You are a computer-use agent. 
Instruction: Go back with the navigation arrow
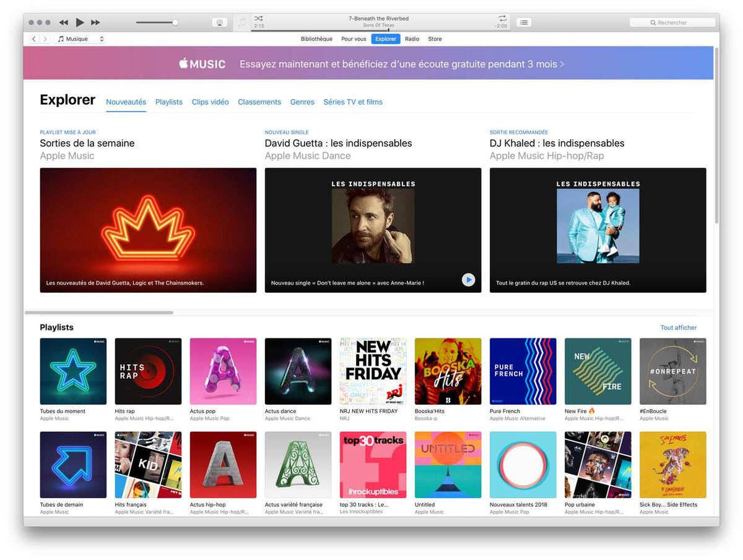[x=33, y=39]
